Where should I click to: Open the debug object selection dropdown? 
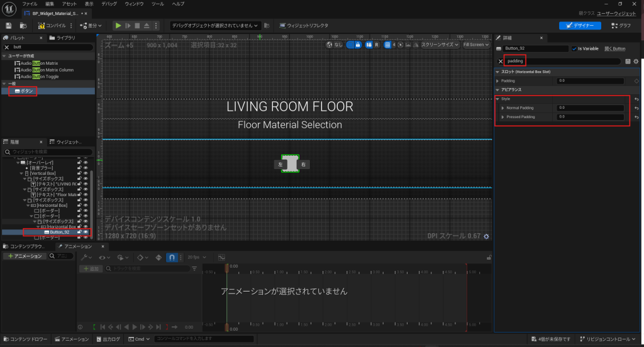(214, 26)
